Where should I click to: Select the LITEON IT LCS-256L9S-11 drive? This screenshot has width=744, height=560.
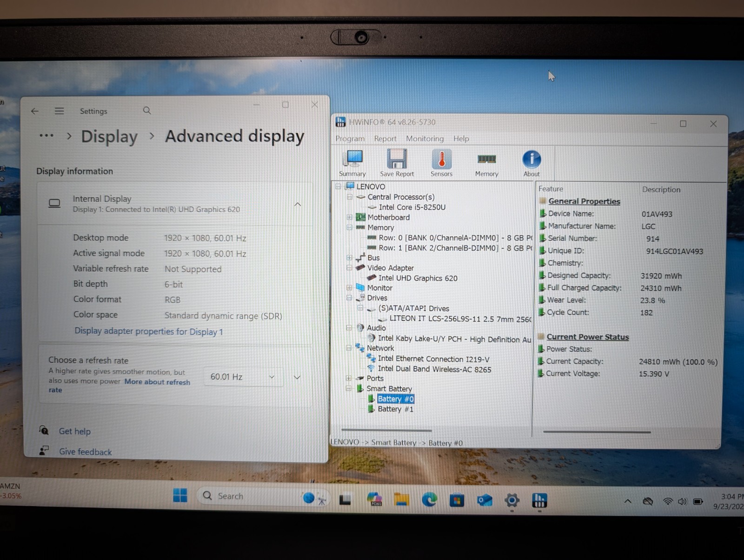(x=460, y=319)
